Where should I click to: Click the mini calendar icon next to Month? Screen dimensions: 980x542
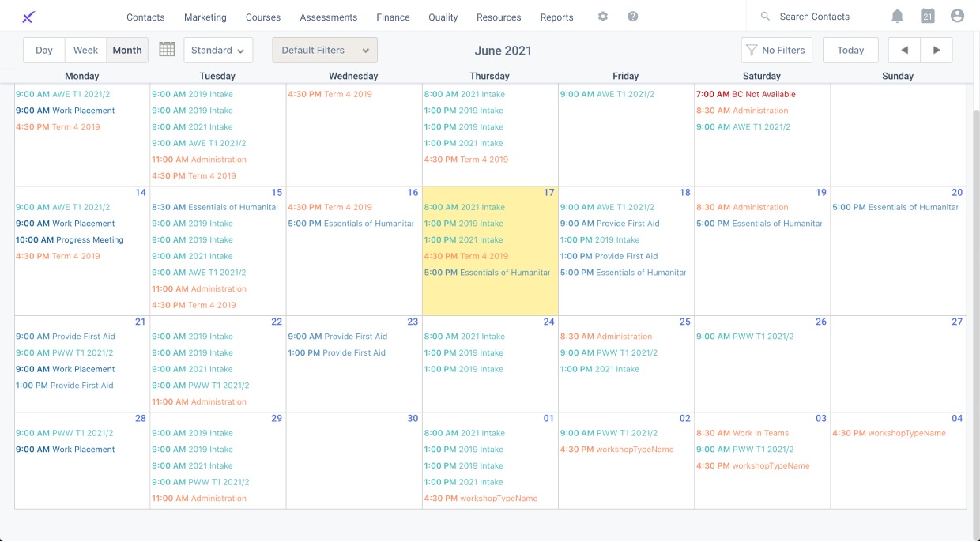(x=167, y=49)
